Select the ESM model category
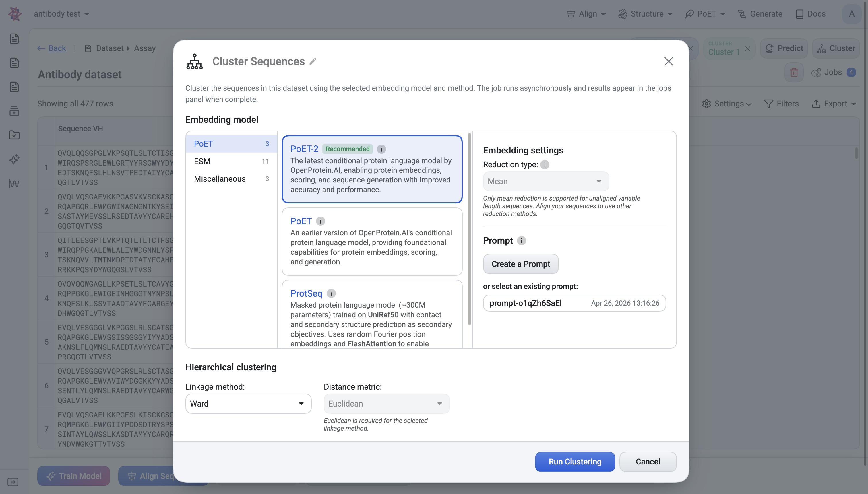The width and height of the screenshot is (868, 494). pyautogui.click(x=232, y=162)
